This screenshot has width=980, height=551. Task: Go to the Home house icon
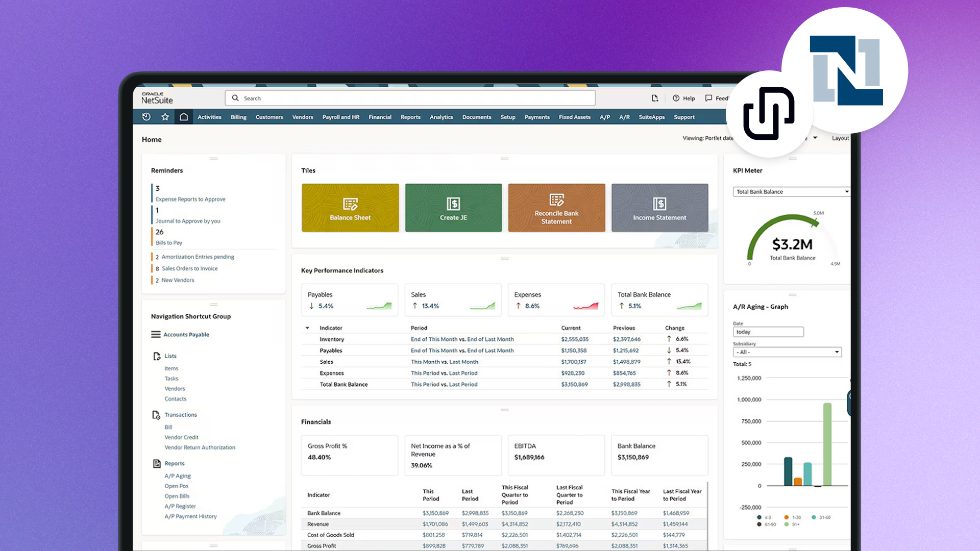pos(184,117)
